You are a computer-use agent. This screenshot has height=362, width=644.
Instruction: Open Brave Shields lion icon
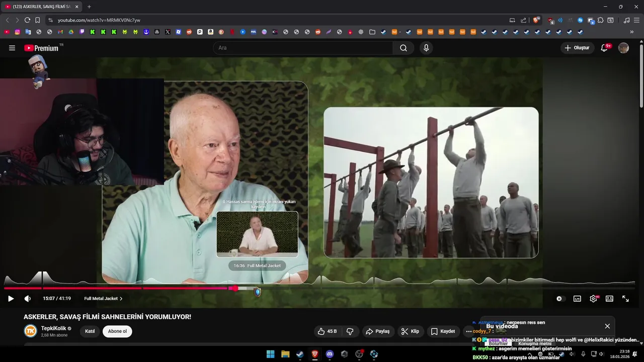[536, 20]
